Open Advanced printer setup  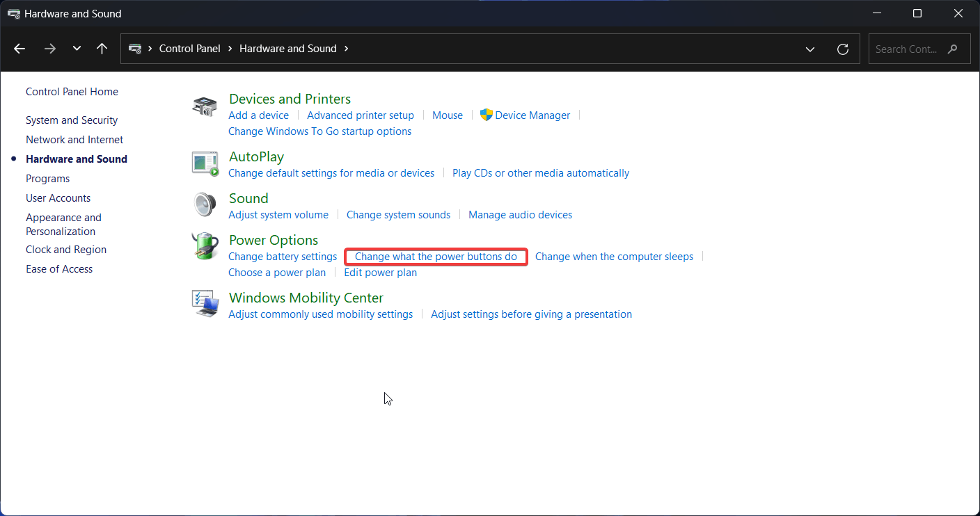[x=361, y=115]
